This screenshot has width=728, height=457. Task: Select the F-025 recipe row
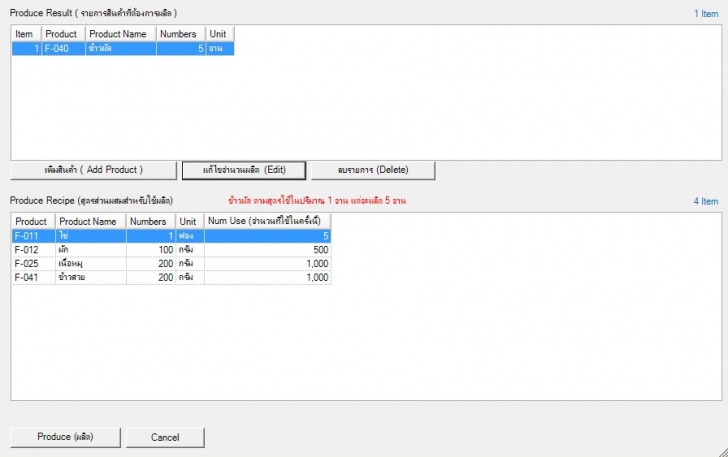(x=171, y=264)
